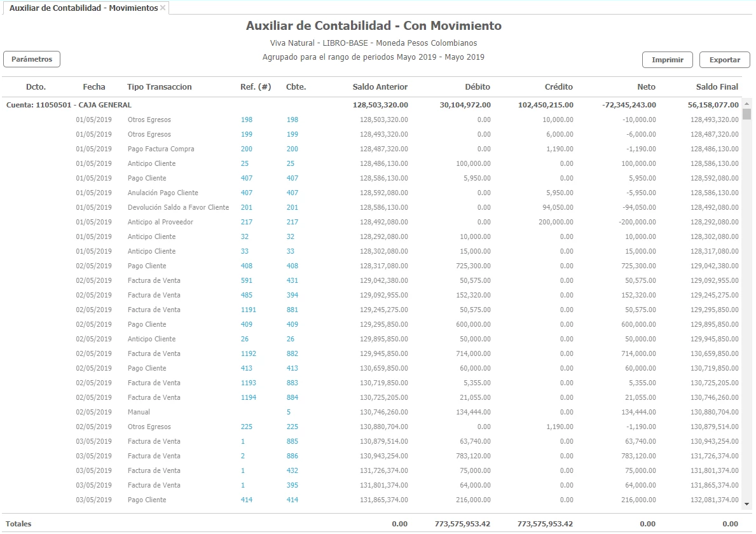The width and height of the screenshot is (756, 534).
Task: Click the scrollbar up arrow
Action: pyautogui.click(x=746, y=104)
